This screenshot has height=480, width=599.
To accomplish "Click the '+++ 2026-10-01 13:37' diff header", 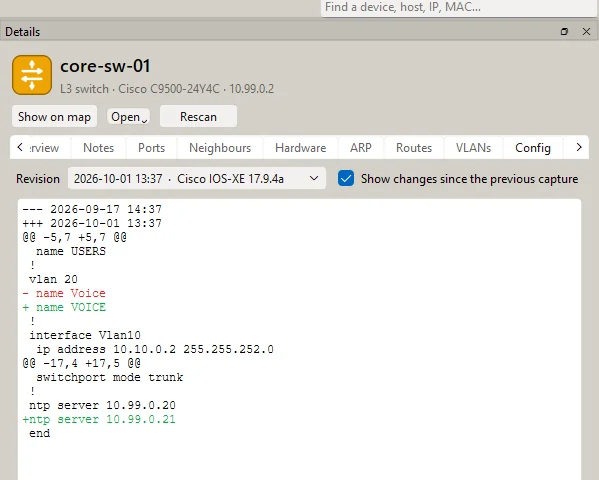I will [92, 223].
